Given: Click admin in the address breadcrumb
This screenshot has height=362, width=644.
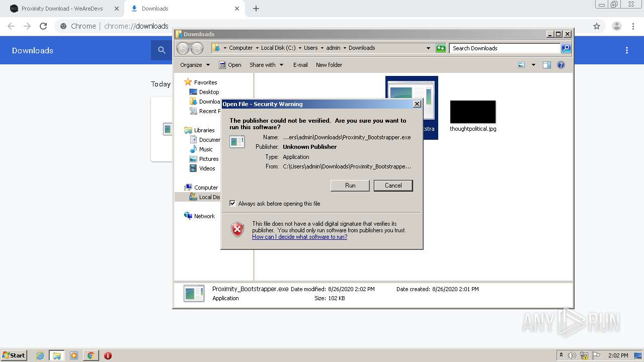Looking at the screenshot, I should (333, 48).
